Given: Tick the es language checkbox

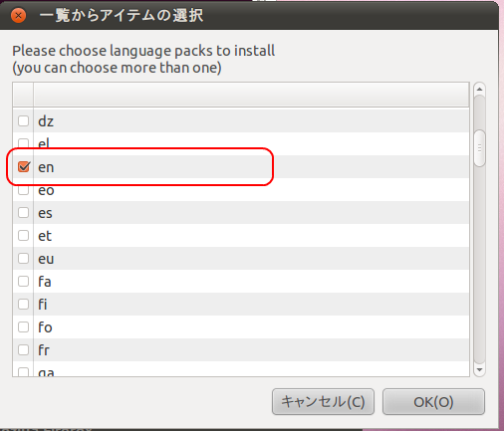Looking at the screenshot, I should tap(23, 212).
